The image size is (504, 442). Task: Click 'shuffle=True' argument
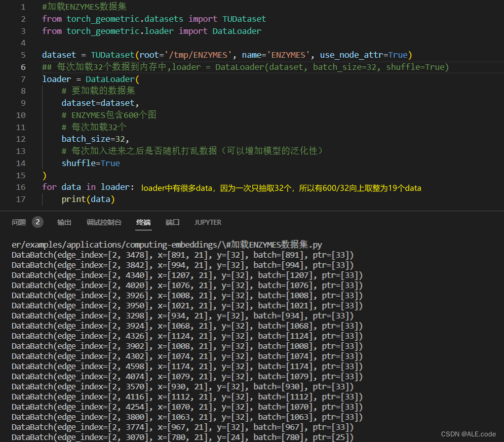pos(91,163)
